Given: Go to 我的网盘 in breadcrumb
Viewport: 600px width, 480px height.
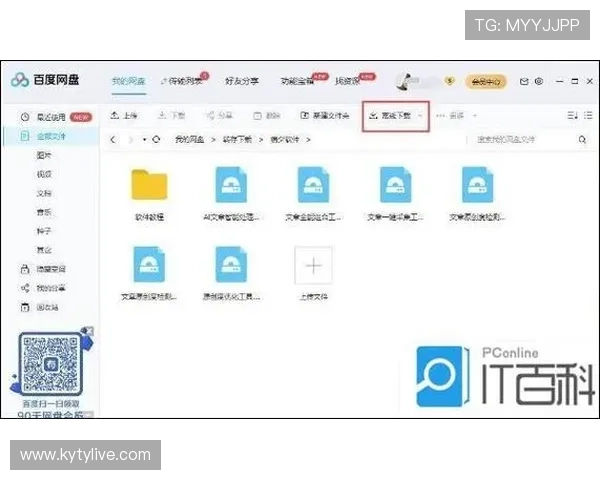Looking at the screenshot, I should tap(189, 140).
